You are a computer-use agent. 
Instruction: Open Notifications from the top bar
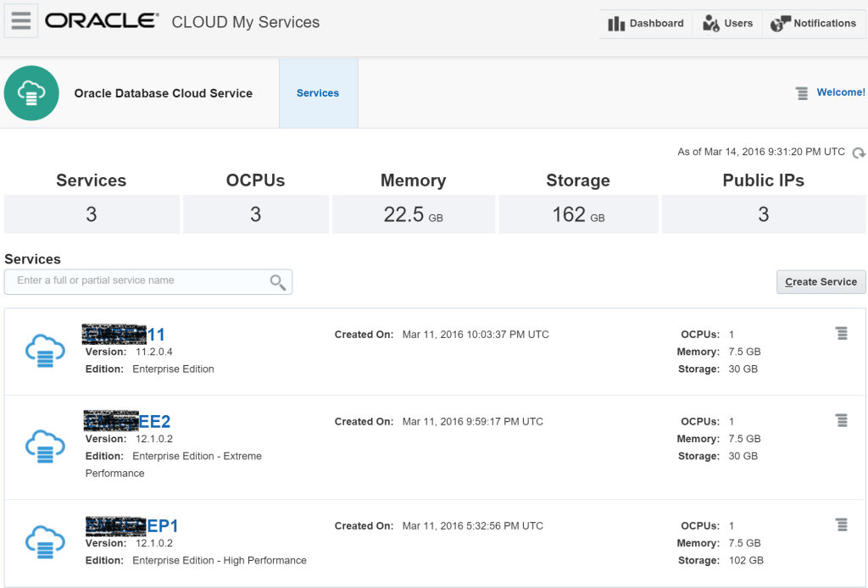[x=814, y=24]
